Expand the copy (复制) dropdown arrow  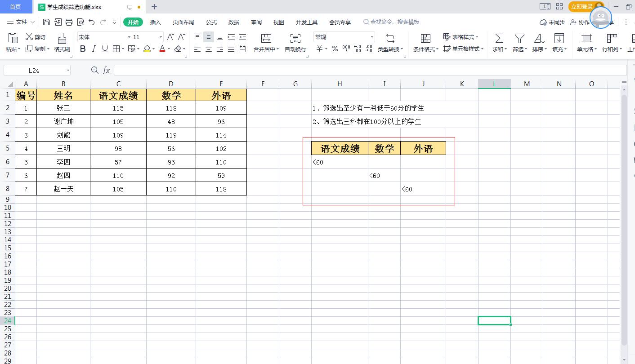click(x=48, y=49)
